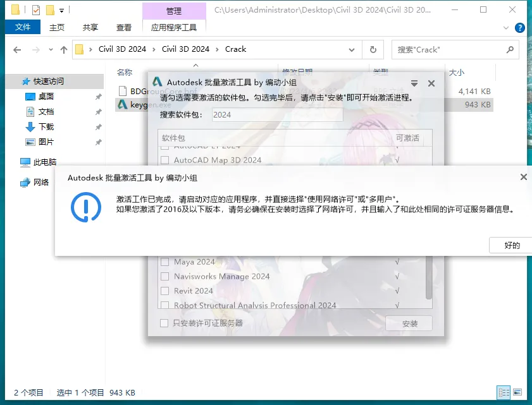Switch to details view icon in status bar
Viewport: 532px width, 405px height.
click(504, 392)
